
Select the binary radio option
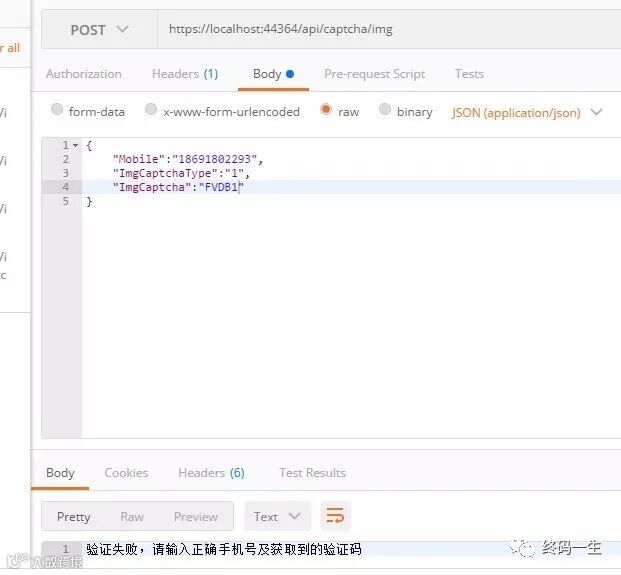pyautogui.click(x=385, y=109)
